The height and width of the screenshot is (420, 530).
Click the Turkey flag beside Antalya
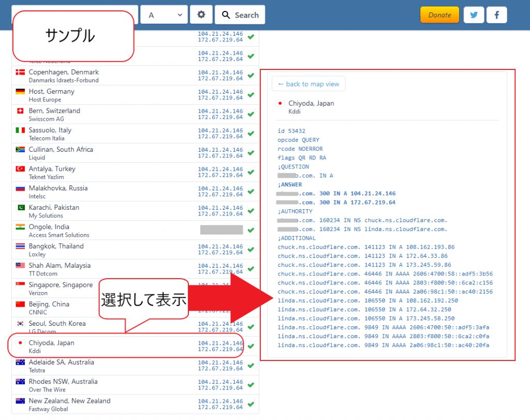(x=20, y=169)
